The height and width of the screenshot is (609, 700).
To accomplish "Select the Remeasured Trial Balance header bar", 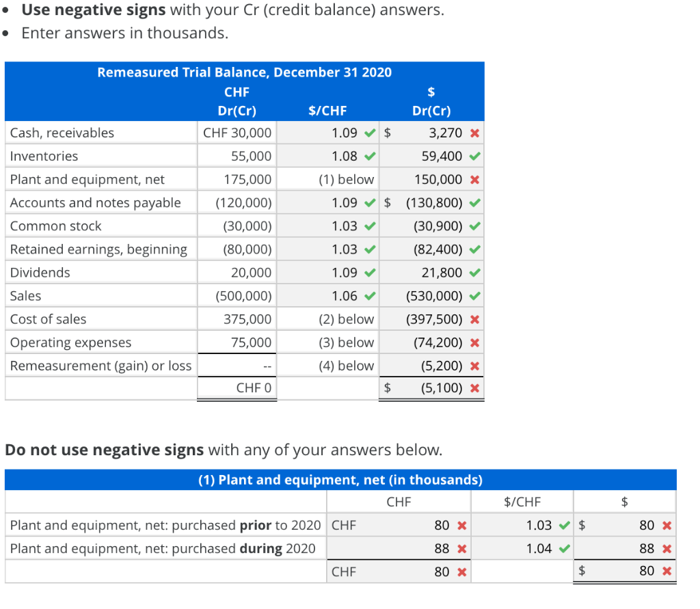I will 244,72.
